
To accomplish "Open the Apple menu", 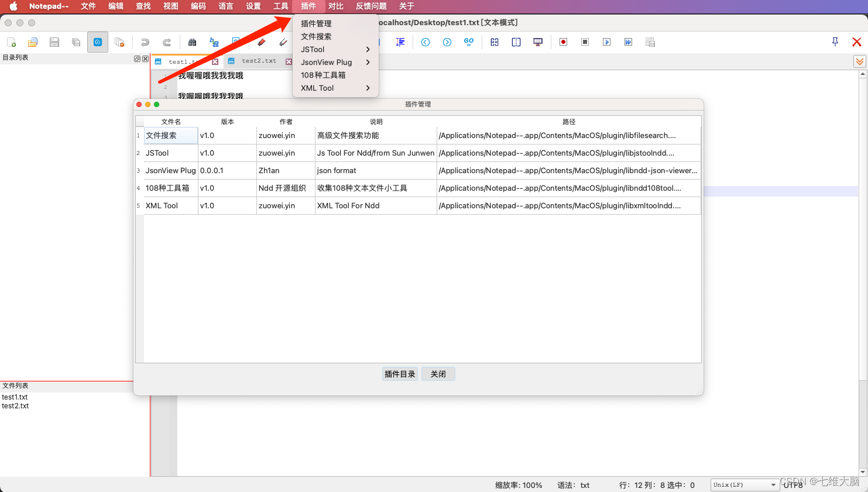I will 13,6.
